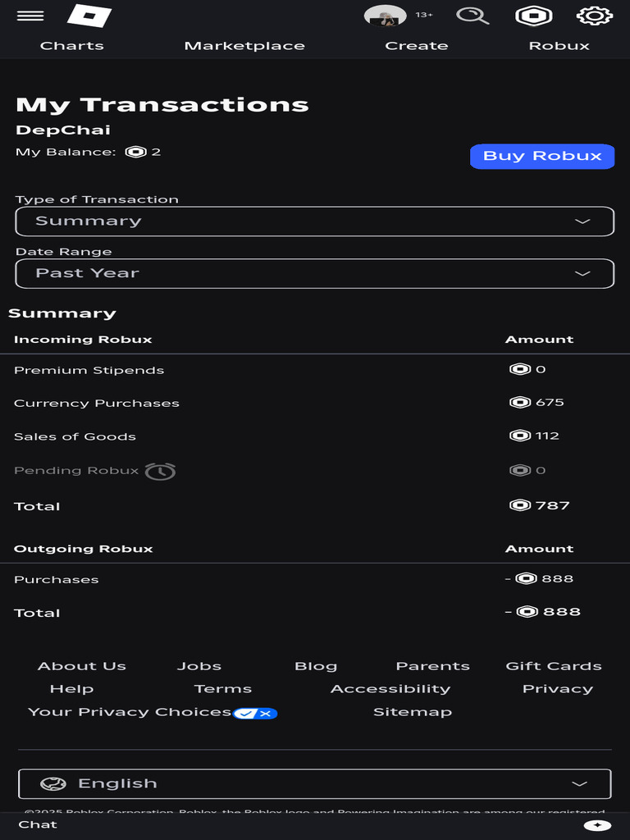630x840 pixels.
Task: Open Privacy footer link
Action: click(558, 689)
